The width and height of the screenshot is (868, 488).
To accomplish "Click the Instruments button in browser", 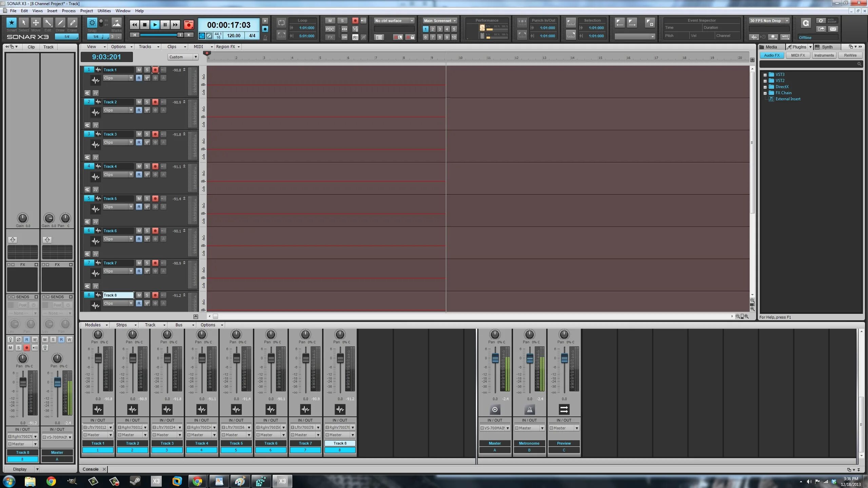I will point(824,55).
